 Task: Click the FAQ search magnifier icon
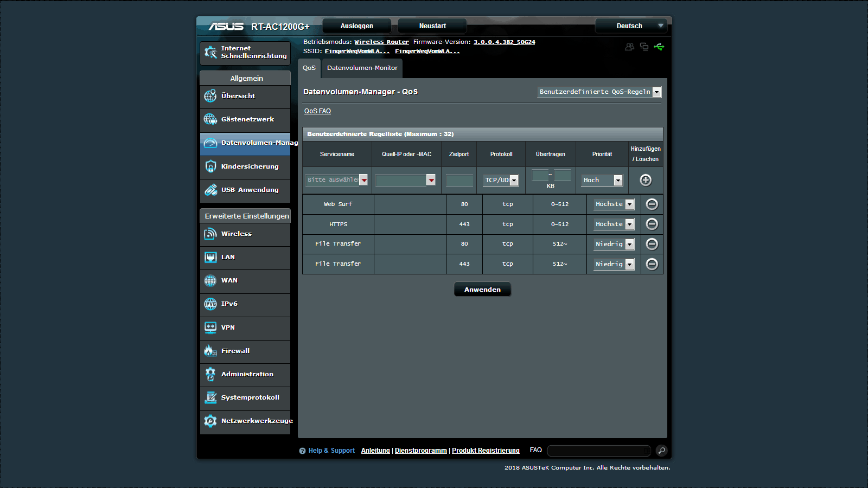tap(661, 451)
